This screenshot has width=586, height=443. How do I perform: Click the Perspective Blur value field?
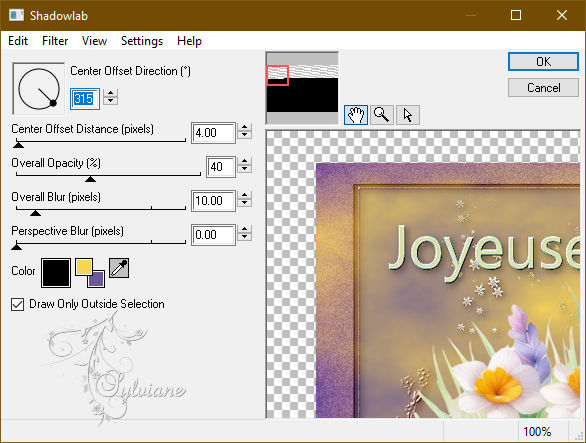click(x=213, y=235)
